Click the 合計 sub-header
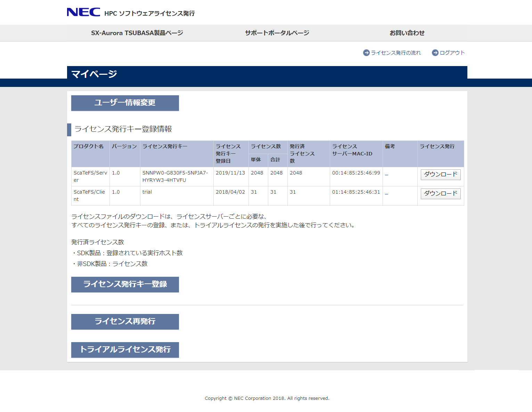532x412 pixels. click(x=278, y=160)
